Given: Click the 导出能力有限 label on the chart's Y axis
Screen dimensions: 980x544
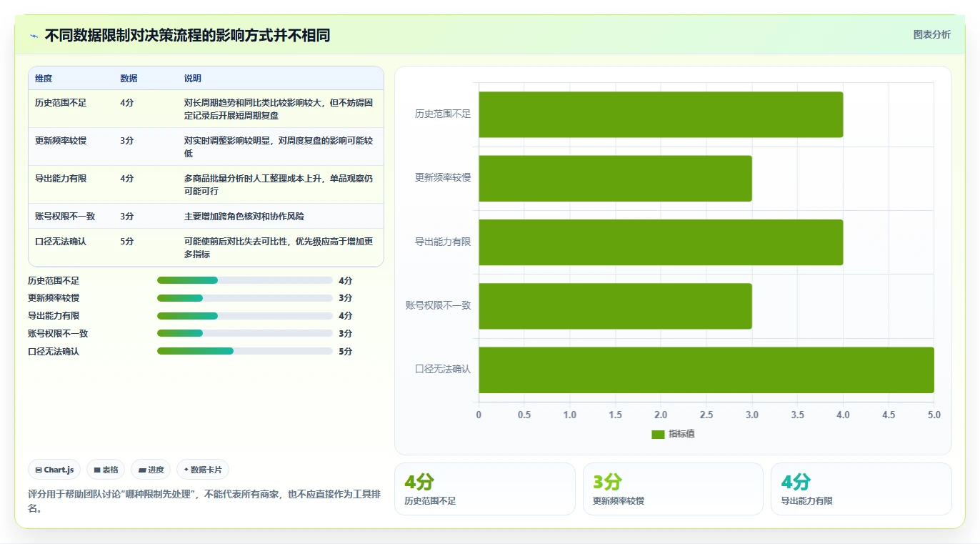Looking at the screenshot, I should (443, 242).
